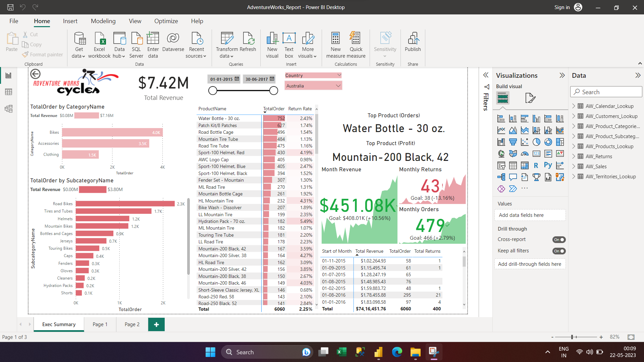The height and width of the screenshot is (362, 644).
Task: Click Format painter button
Action: (x=43, y=54)
